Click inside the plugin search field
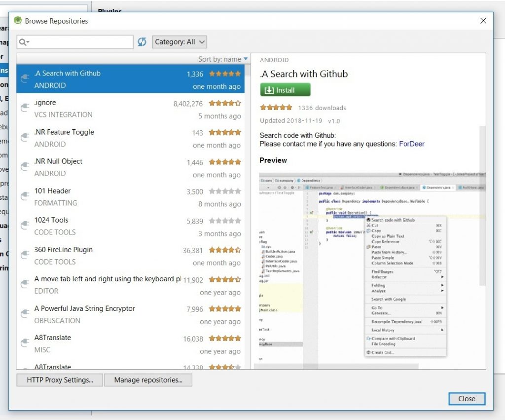The height and width of the screenshot is (420, 505). (75, 42)
